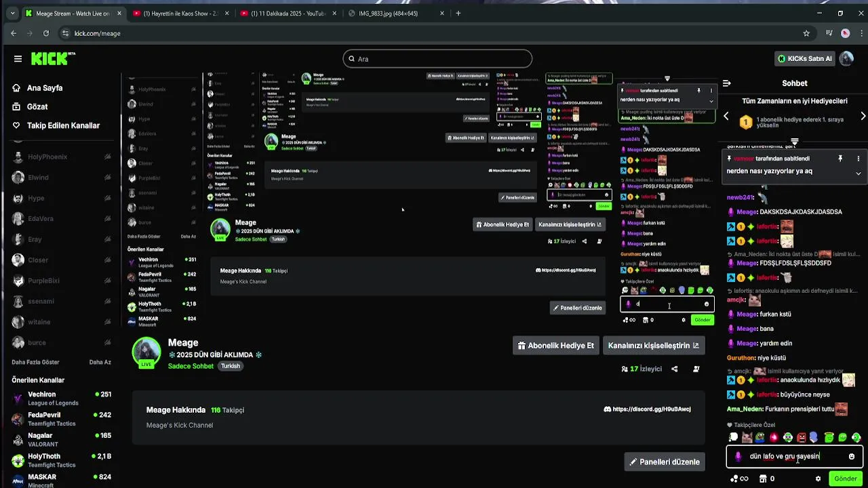
Task: Click KICKs Satın Al button
Action: 805,58
